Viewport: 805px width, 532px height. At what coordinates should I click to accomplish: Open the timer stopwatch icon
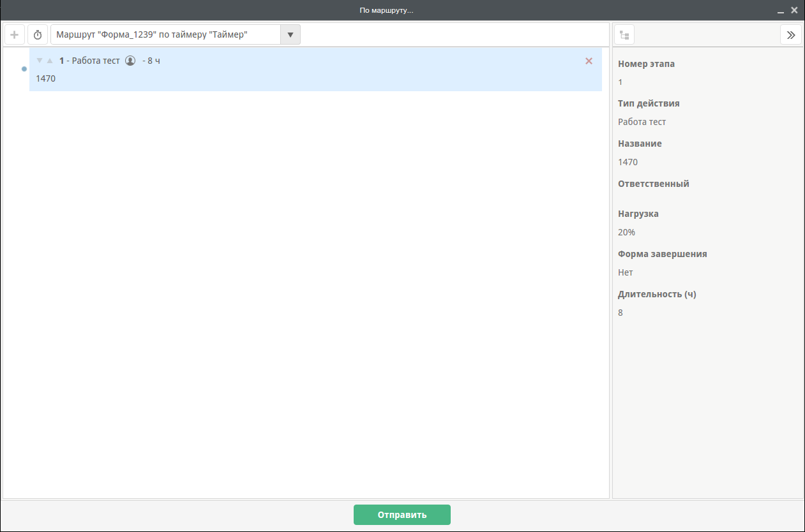pyautogui.click(x=38, y=34)
